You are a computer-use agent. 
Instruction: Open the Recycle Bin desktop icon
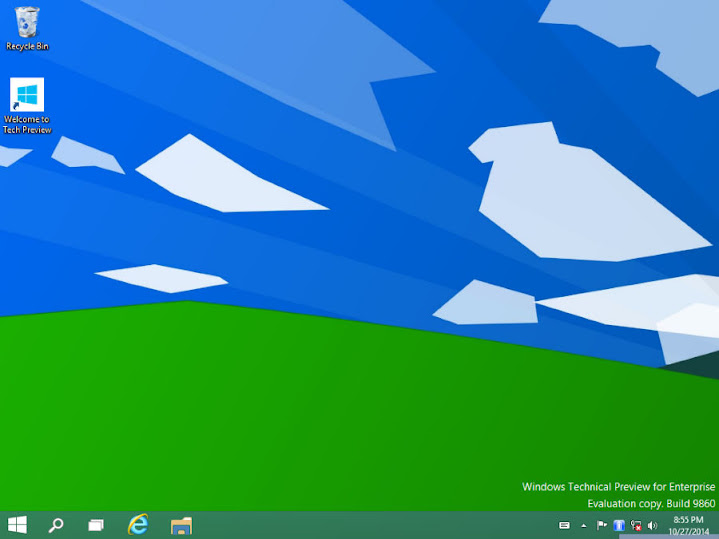(27, 28)
